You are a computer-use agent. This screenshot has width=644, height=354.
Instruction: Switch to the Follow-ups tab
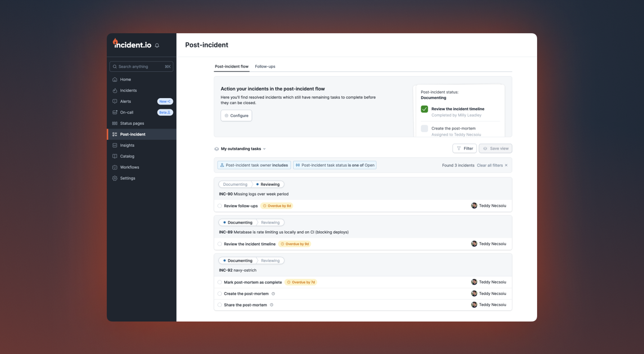265,67
